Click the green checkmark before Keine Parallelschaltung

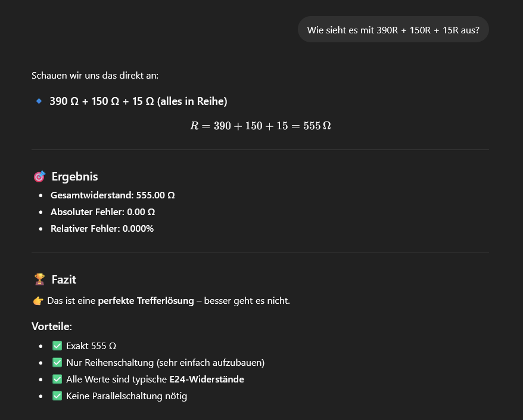(x=57, y=396)
